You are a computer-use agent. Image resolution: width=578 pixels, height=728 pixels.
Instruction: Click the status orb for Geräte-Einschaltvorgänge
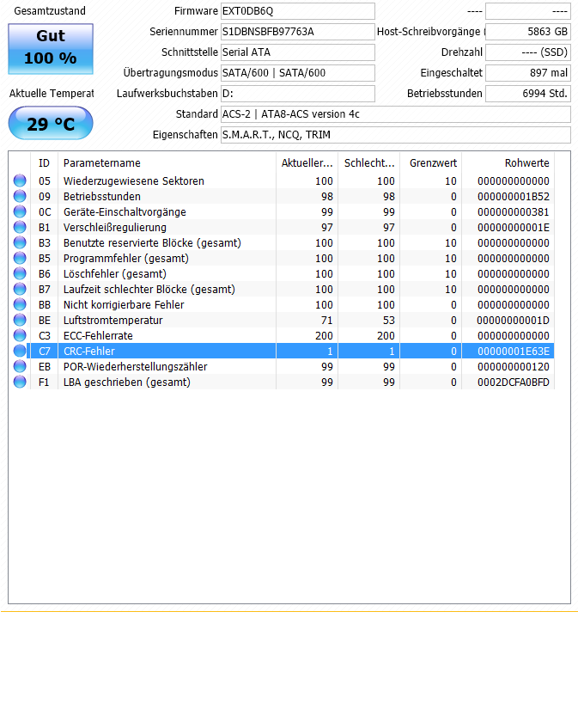(x=20, y=211)
